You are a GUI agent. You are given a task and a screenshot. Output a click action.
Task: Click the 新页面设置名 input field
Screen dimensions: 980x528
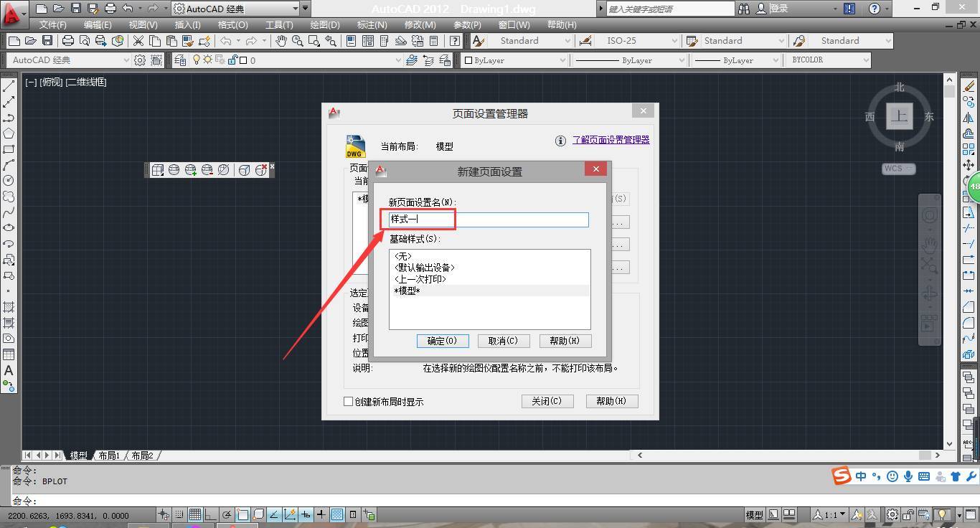tap(489, 220)
